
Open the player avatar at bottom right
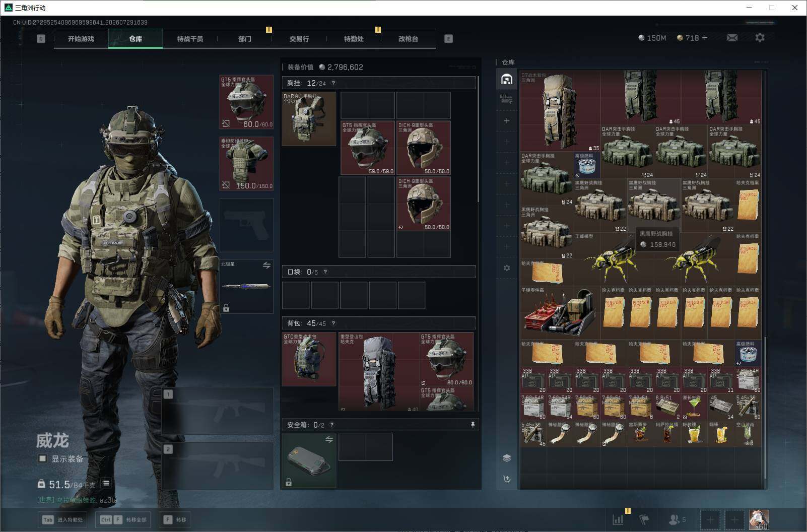point(759,519)
